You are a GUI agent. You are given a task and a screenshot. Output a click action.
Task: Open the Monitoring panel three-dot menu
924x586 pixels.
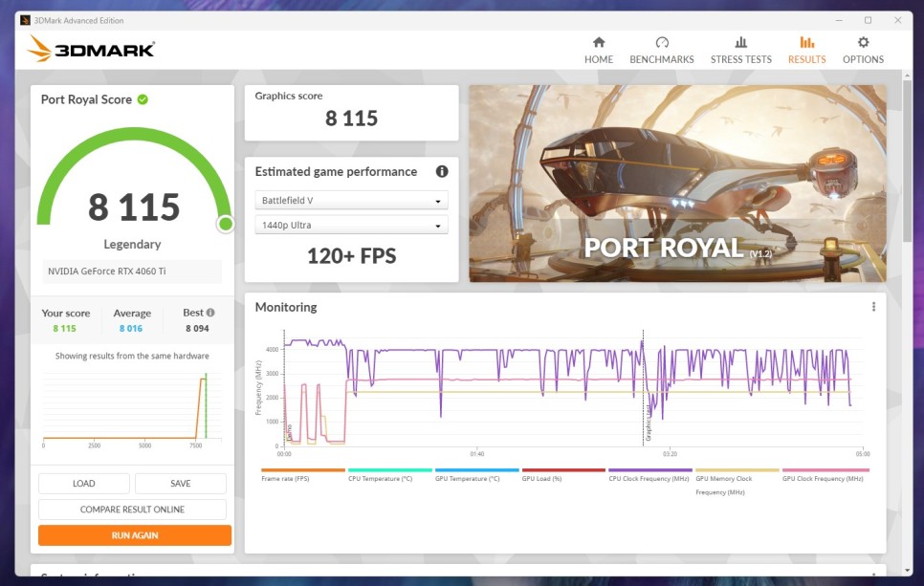[873, 307]
